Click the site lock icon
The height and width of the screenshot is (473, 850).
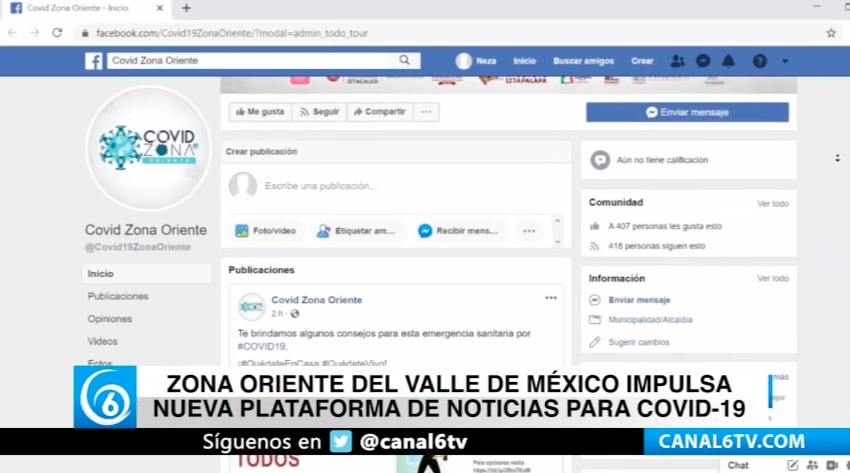[85, 33]
